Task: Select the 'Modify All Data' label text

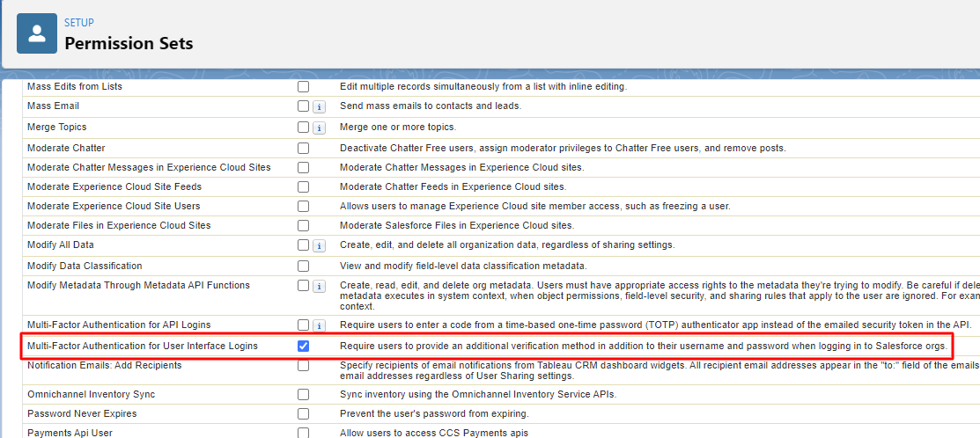Action: pyautogui.click(x=61, y=245)
